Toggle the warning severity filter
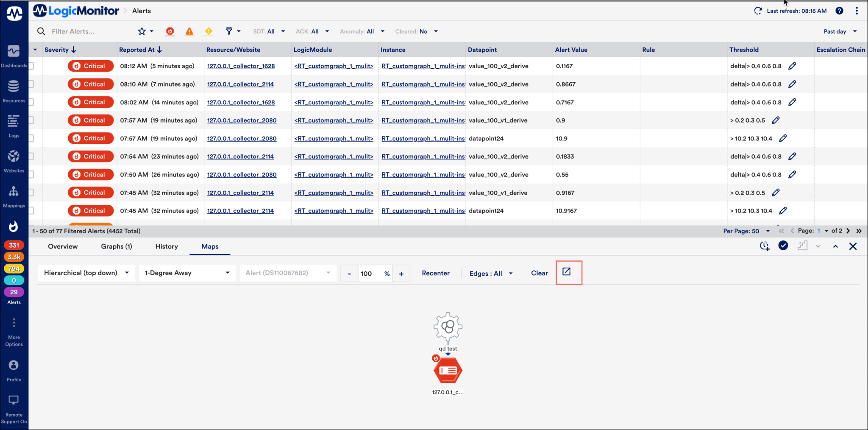Viewport: 868px width, 430px height. click(x=209, y=31)
